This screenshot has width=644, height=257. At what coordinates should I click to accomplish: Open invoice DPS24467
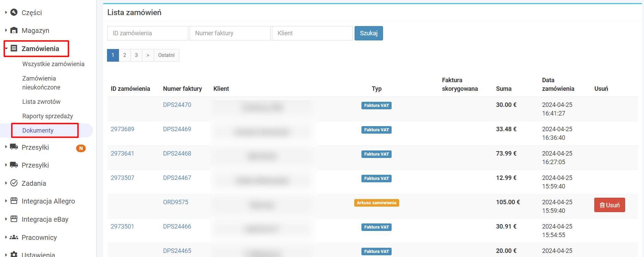click(x=177, y=178)
